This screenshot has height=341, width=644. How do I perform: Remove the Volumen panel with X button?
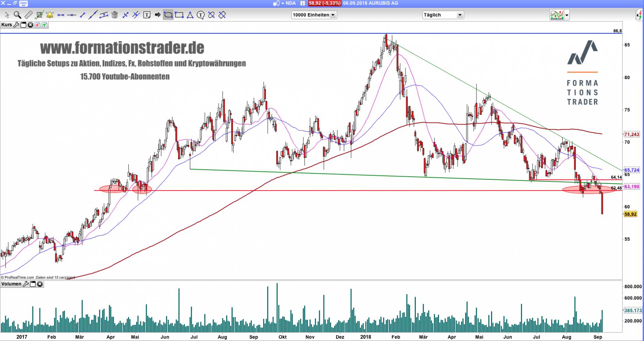[40, 284]
